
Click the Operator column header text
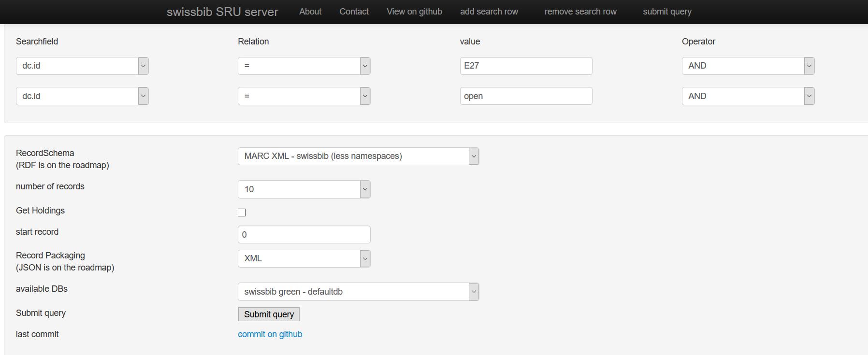[x=698, y=42]
